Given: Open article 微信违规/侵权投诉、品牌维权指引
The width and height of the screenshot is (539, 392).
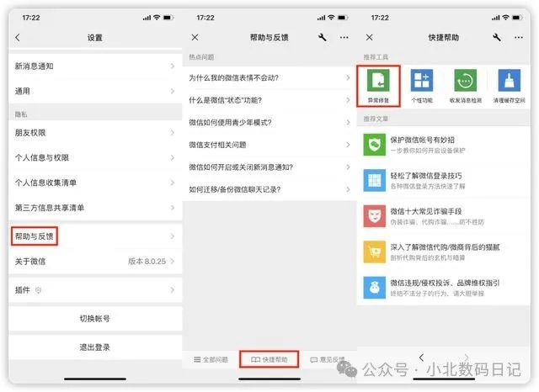Looking at the screenshot, I should pos(444,288).
